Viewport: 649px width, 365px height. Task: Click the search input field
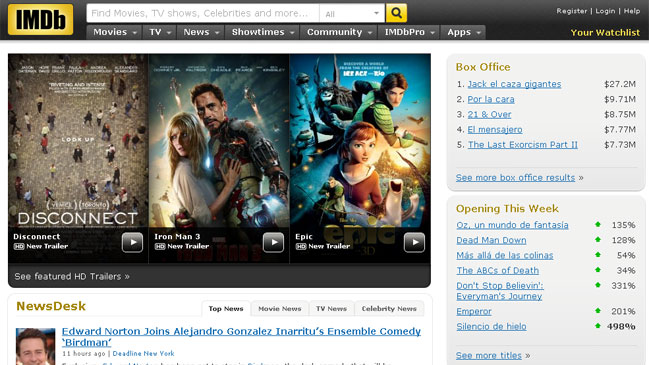click(x=203, y=13)
